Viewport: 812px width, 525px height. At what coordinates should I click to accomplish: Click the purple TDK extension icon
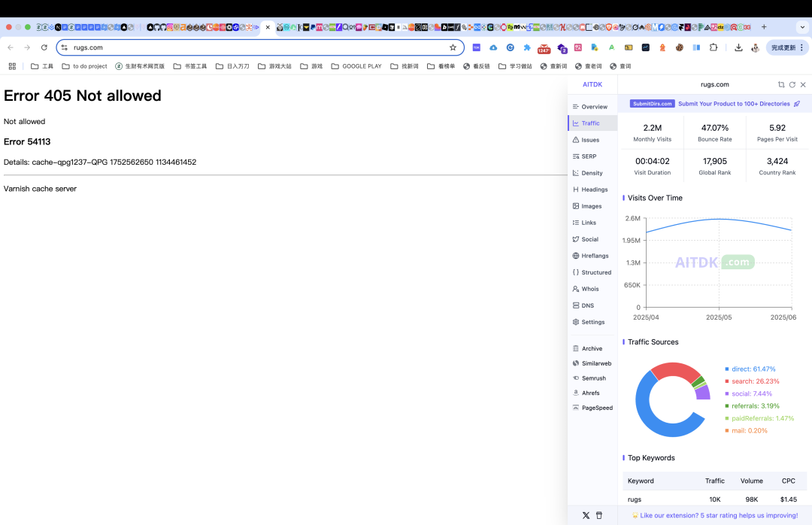pos(477,47)
